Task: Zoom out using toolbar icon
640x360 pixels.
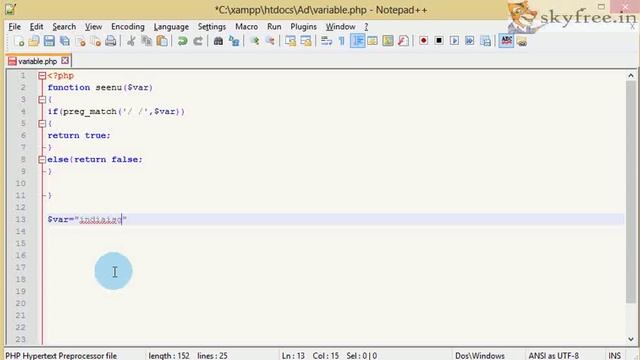Action: [x=270, y=41]
